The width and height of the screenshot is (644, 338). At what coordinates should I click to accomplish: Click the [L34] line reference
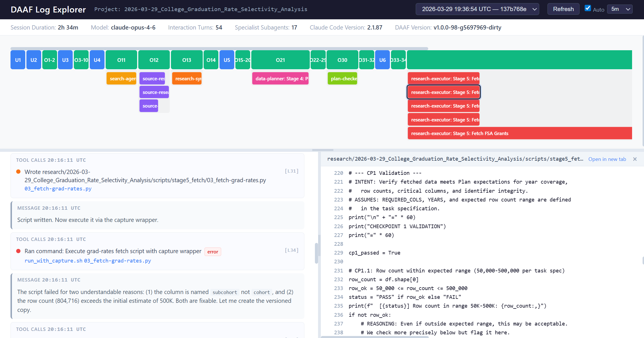(292, 250)
